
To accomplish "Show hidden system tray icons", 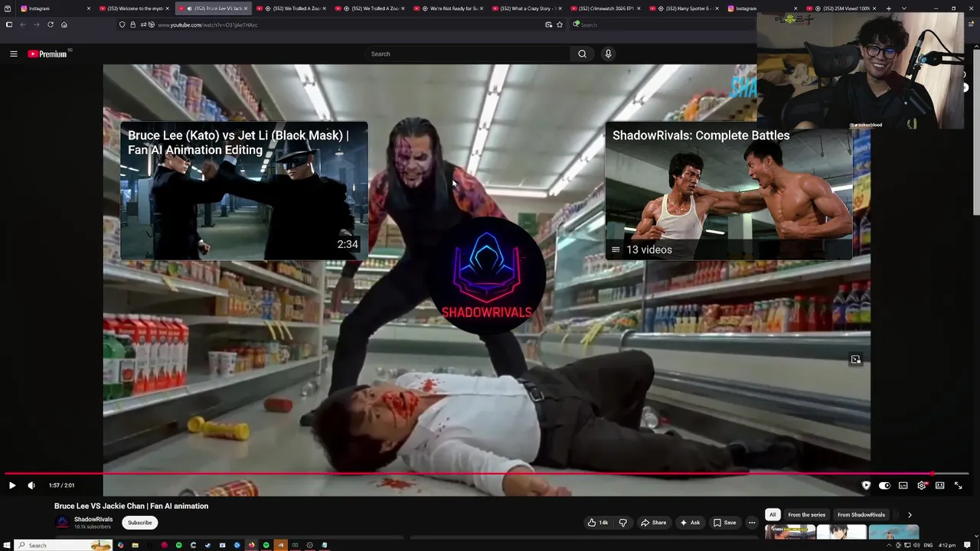I will (x=890, y=545).
